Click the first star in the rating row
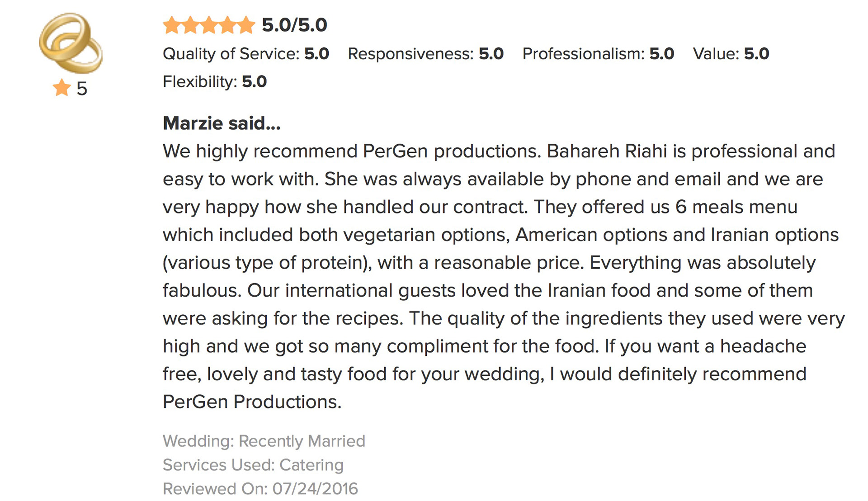Screen dimensions: 868x501 coord(172,25)
